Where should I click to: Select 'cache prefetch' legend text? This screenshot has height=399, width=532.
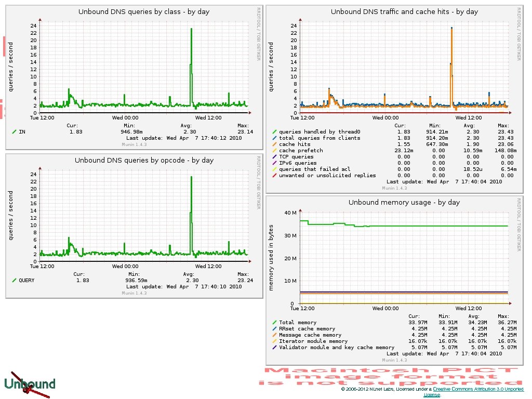coord(301,150)
